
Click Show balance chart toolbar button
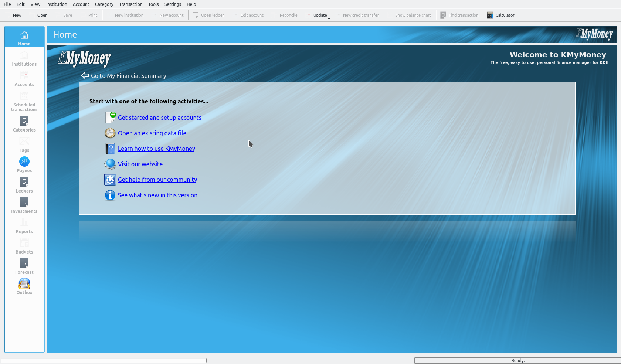[409, 15]
